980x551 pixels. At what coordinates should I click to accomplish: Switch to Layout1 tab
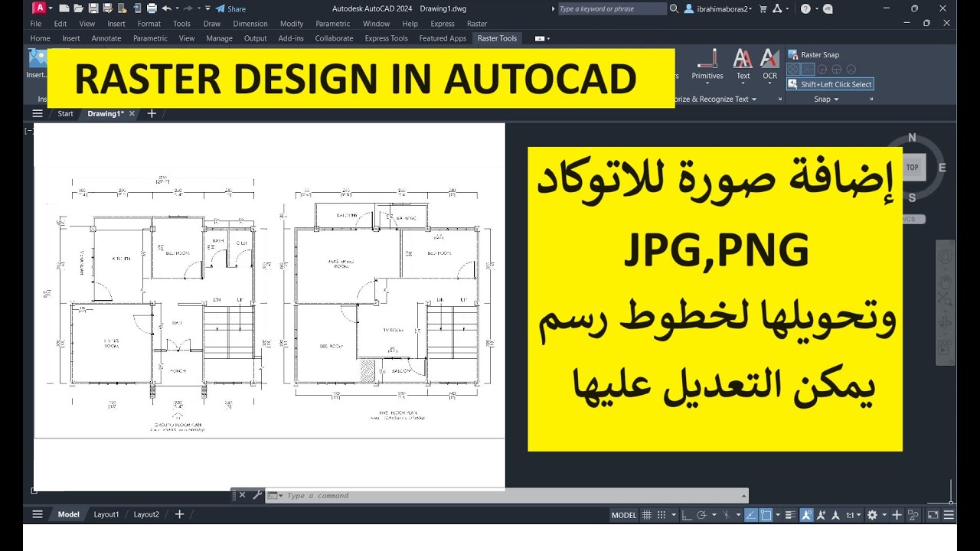106,514
